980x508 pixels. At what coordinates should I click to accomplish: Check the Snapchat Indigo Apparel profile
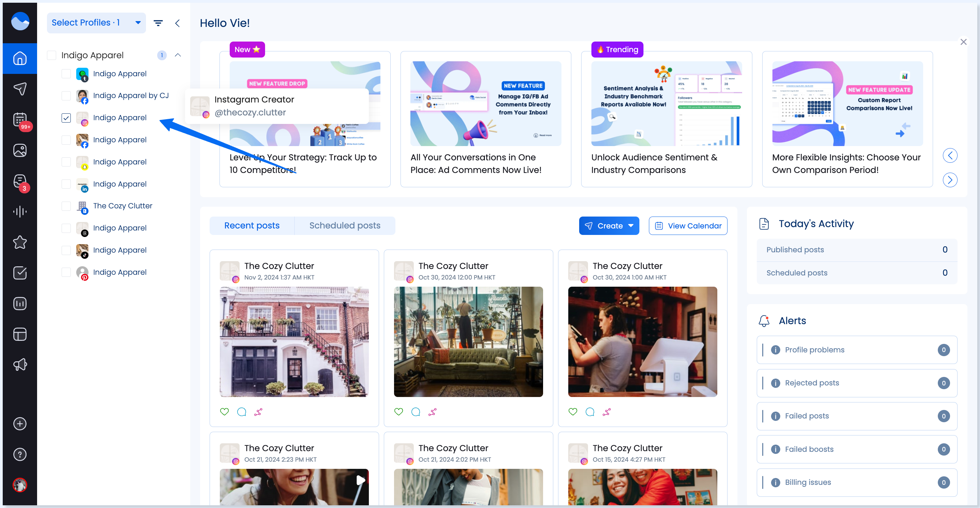pos(66,162)
